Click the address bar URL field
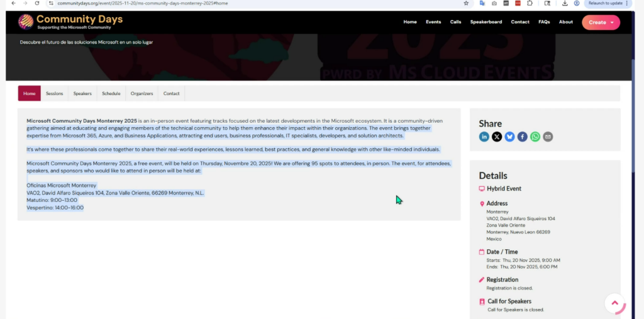644x319 pixels. coord(258,3)
